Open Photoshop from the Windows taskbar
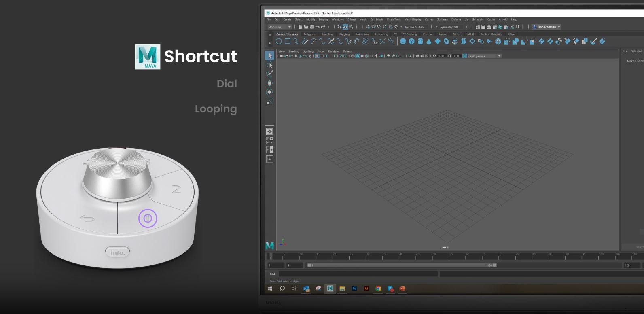Image resolution: width=644 pixels, height=314 pixels. point(354,289)
